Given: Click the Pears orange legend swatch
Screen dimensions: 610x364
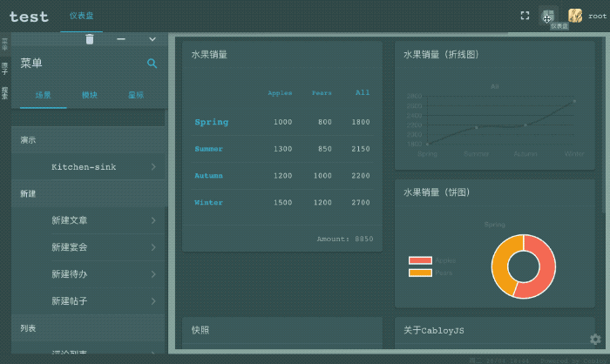Looking at the screenshot, I should 420,273.
